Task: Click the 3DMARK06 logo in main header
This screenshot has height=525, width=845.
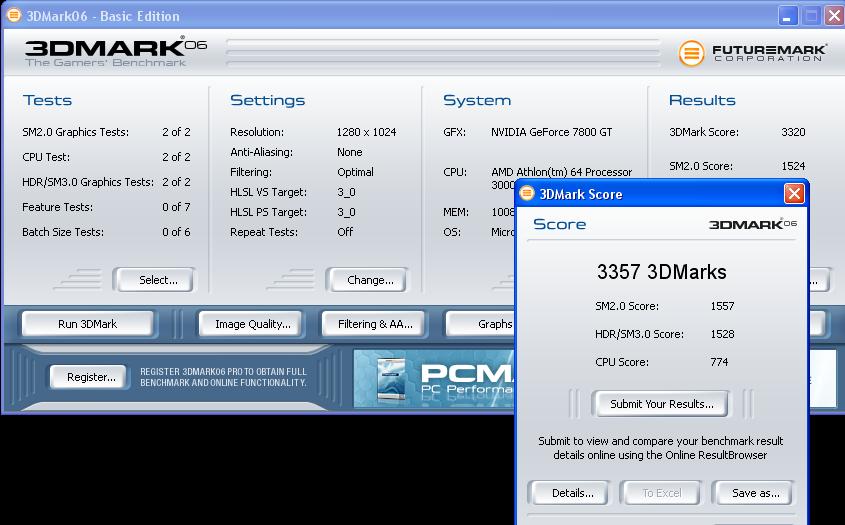Action: coord(116,52)
